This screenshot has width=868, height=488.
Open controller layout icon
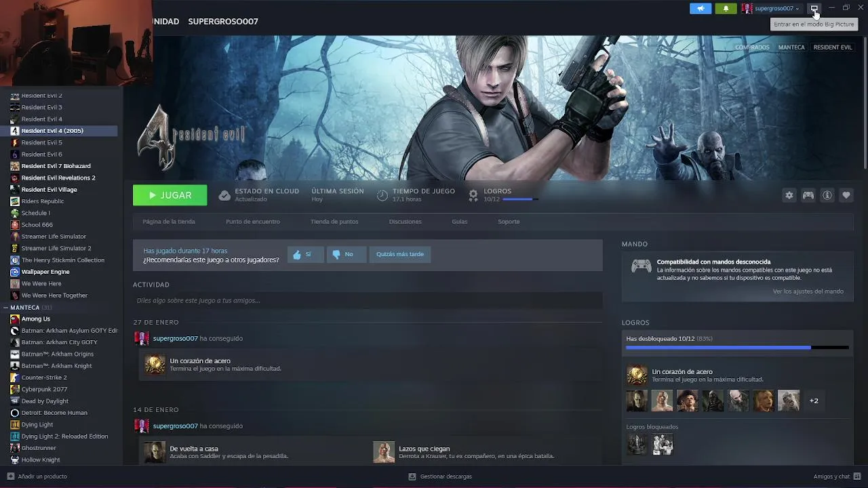tap(808, 195)
